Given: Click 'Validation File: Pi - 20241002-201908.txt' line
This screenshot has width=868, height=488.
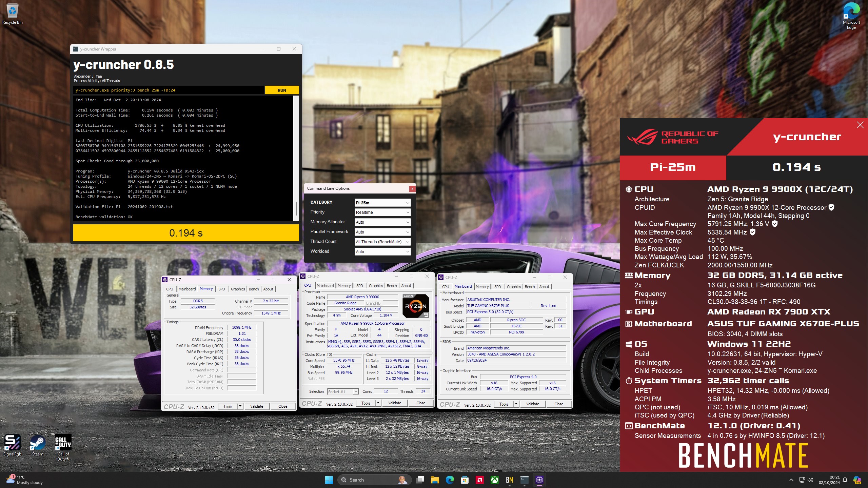Looking at the screenshot, I should (124, 207).
